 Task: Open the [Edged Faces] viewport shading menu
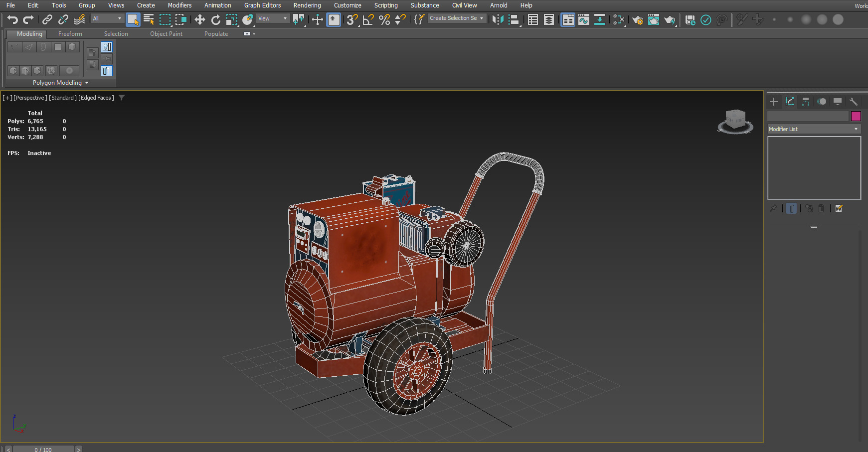pos(96,98)
